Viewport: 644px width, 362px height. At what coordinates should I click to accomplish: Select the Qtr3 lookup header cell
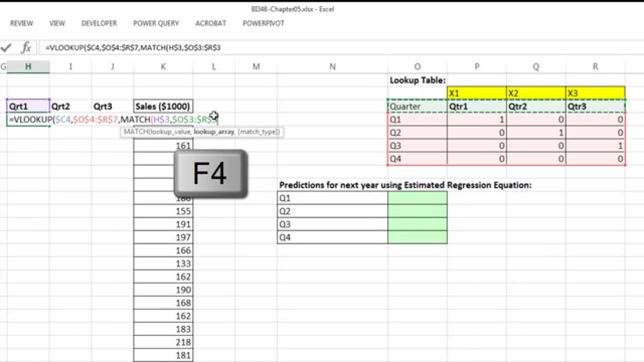[x=595, y=106]
